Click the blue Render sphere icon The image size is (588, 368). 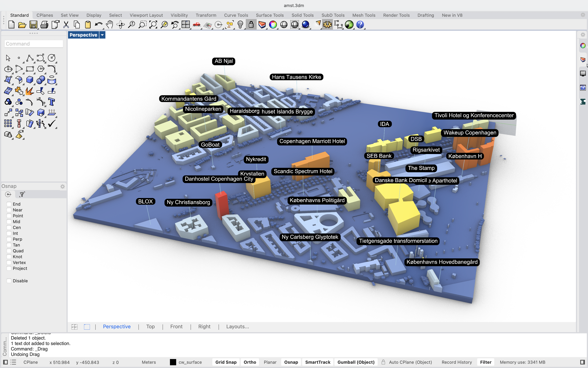[x=305, y=25]
